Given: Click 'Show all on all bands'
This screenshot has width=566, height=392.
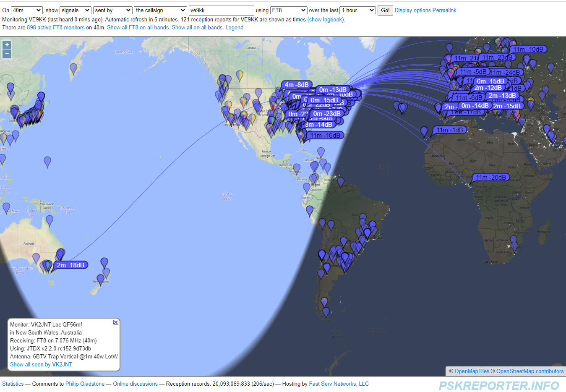Looking at the screenshot, I should point(197,27).
